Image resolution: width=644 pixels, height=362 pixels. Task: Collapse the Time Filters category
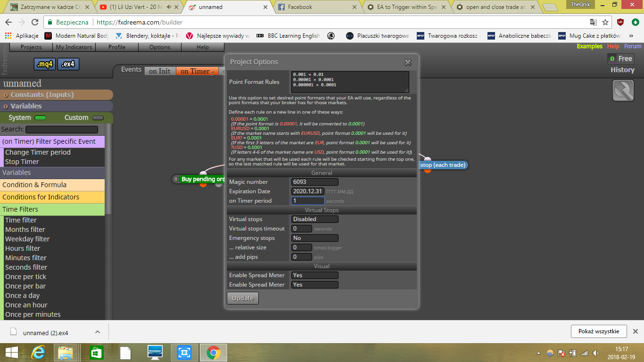pyautogui.click(x=52, y=209)
